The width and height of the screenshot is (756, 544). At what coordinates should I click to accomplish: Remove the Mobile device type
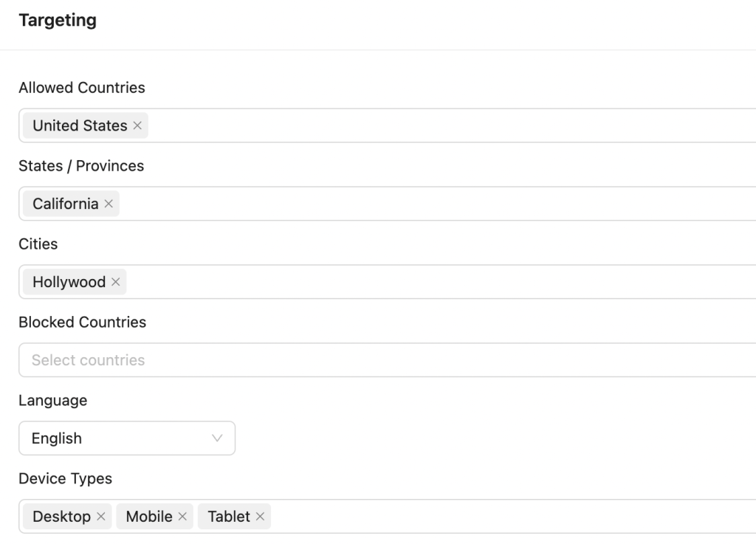click(182, 517)
